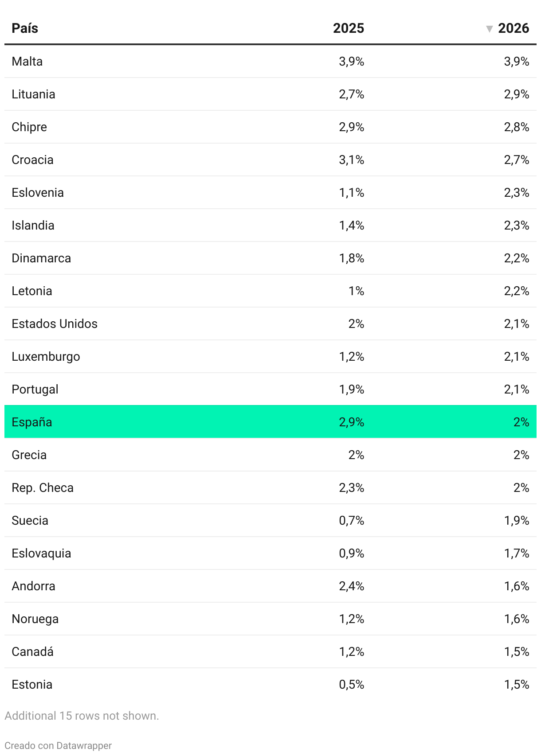
Task: Click the Portugal country name
Action: pos(35,389)
